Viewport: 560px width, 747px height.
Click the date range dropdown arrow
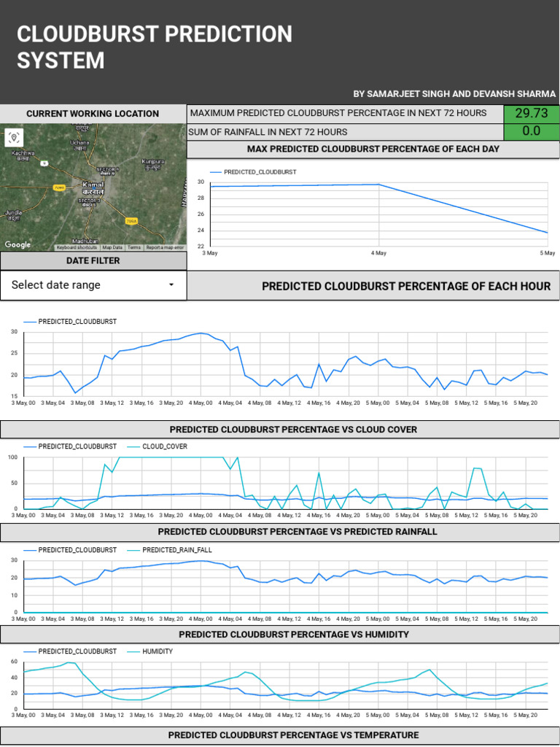point(171,285)
